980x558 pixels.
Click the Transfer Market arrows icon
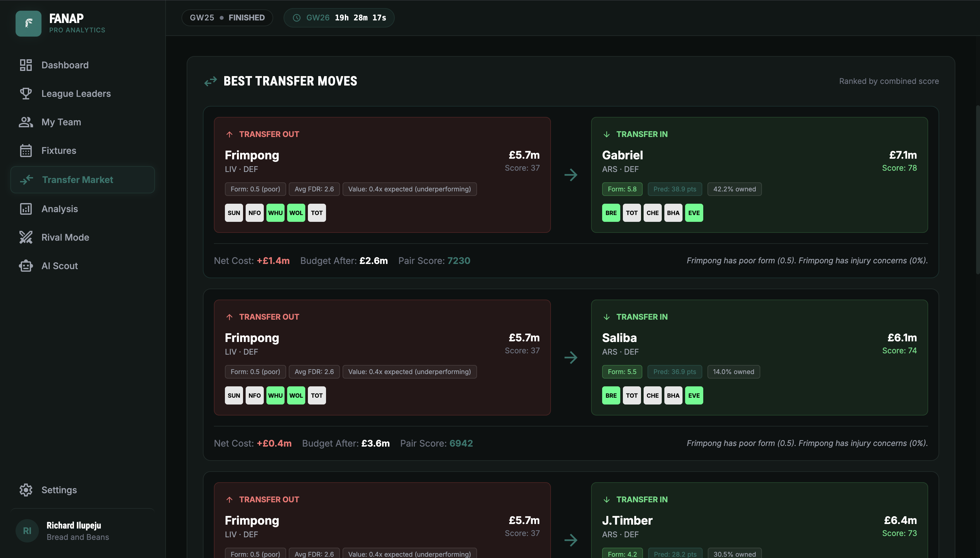[x=27, y=179]
